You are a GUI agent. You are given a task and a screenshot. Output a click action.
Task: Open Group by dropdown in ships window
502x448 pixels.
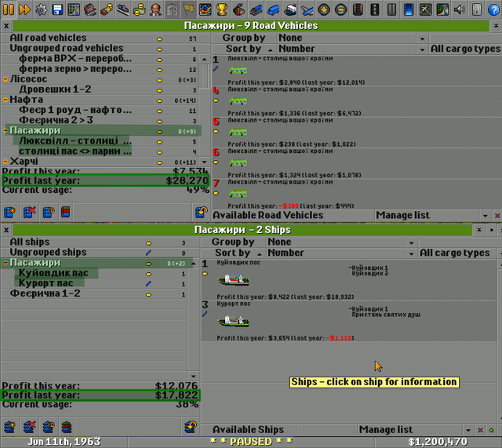pos(341,242)
